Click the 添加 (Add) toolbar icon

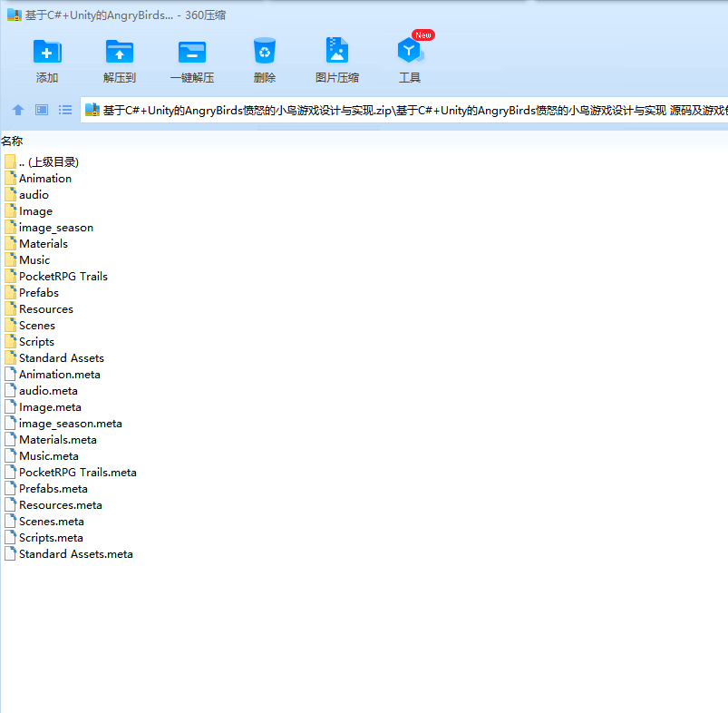47,52
